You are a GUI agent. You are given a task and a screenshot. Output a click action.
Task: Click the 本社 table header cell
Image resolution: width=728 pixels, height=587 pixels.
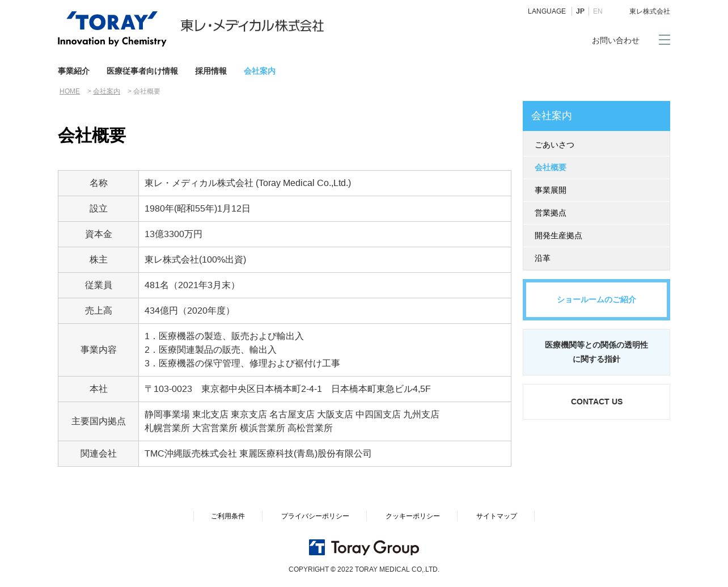pos(99,389)
